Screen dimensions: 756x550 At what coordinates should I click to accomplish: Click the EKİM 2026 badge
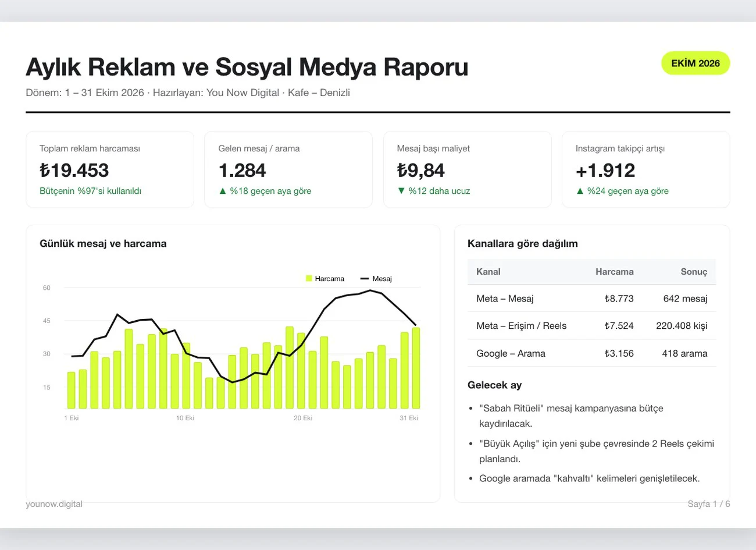pos(696,63)
